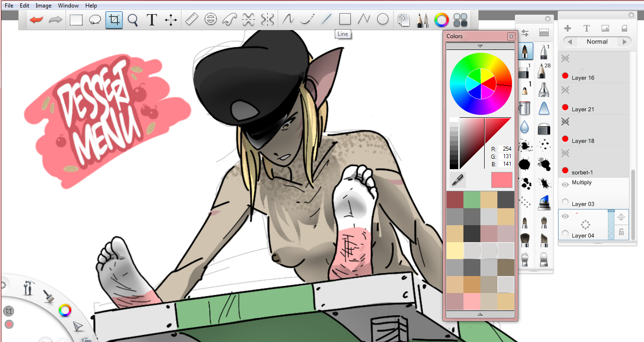The height and width of the screenshot is (342, 644).
Task: Select the paint bucket fill brush
Action: pos(524,108)
